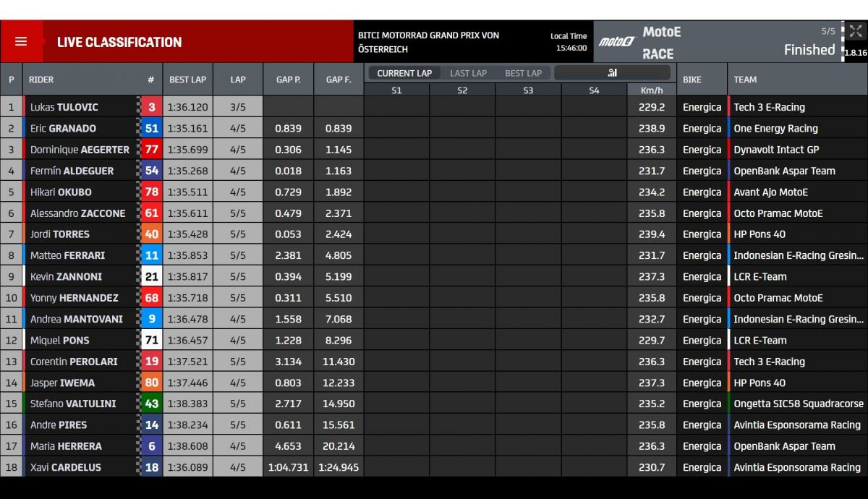This screenshot has width=868, height=499.
Task: Click the Local Time 15:46:00 display
Action: 569,42
